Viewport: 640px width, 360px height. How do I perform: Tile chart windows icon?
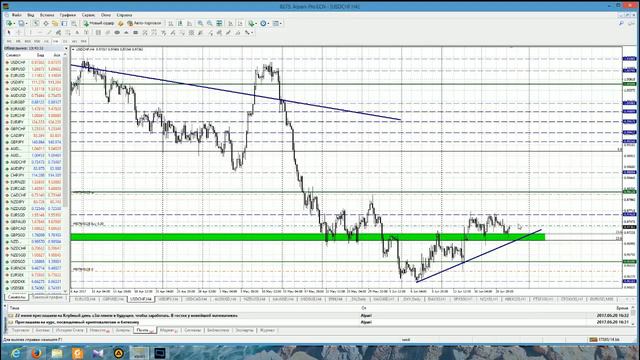pyautogui.click(x=220, y=23)
